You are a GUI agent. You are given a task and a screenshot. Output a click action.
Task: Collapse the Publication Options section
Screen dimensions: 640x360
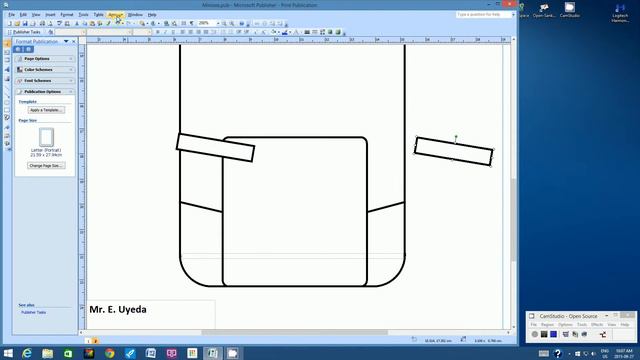click(45, 92)
